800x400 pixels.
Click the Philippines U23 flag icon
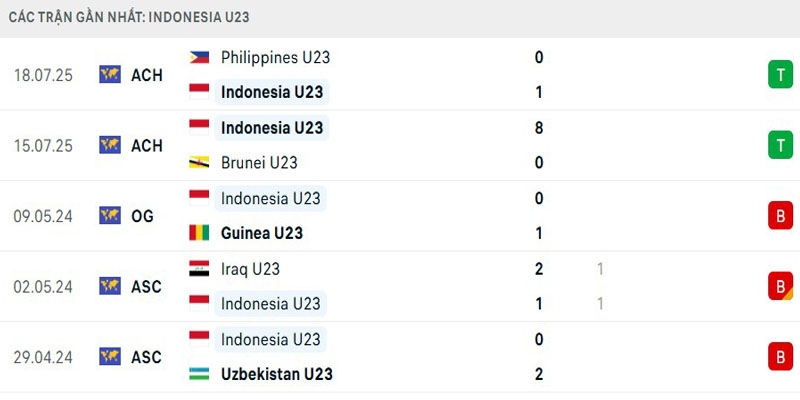pyautogui.click(x=199, y=57)
